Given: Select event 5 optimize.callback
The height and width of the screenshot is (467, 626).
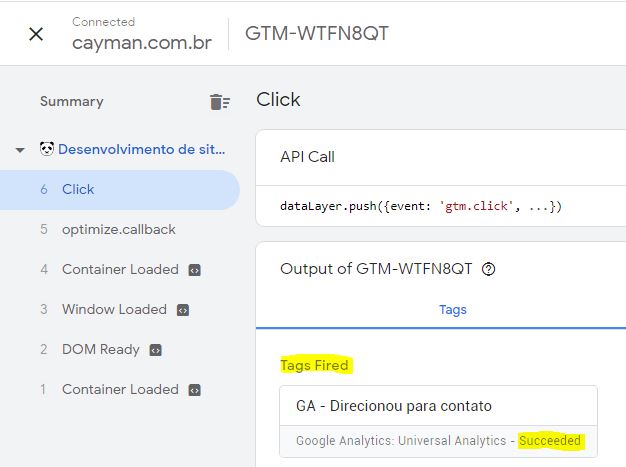Looking at the screenshot, I should tap(119, 230).
